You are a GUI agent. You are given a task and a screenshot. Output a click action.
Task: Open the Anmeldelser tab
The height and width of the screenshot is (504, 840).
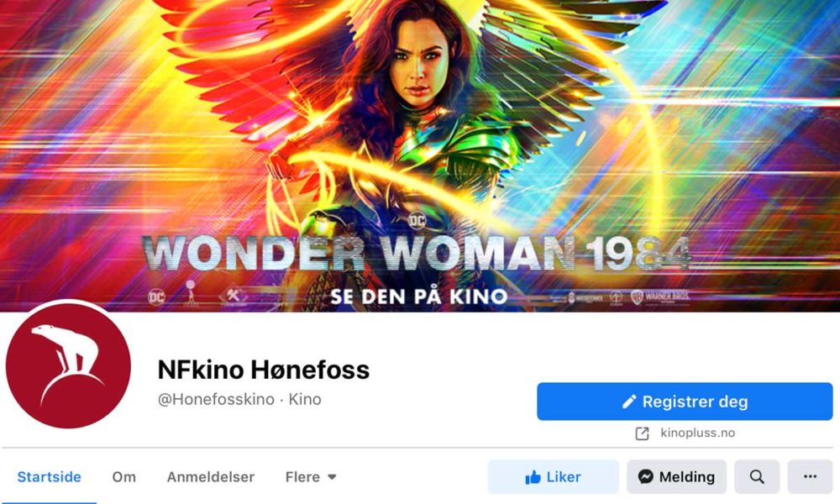point(211,476)
